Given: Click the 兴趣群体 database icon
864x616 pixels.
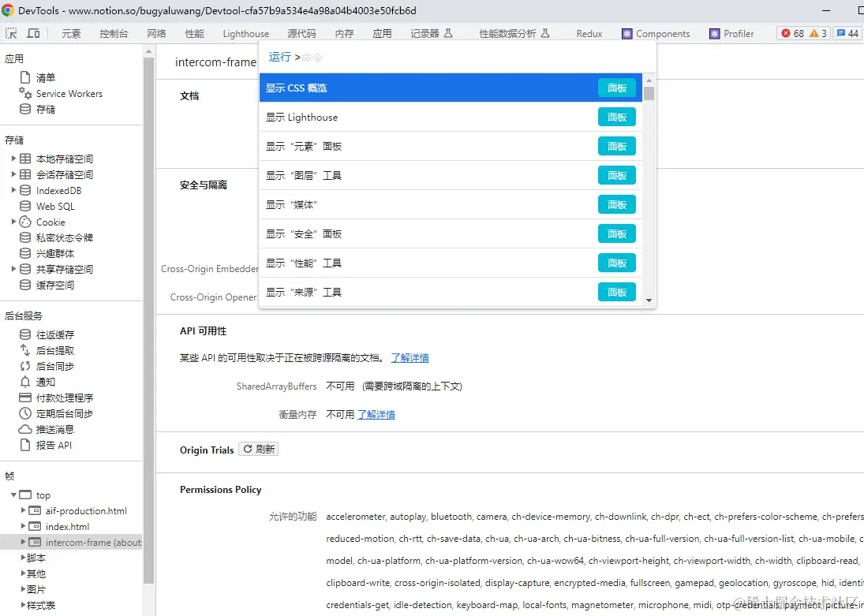Looking at the screenshot, I should tap(25, 253).
